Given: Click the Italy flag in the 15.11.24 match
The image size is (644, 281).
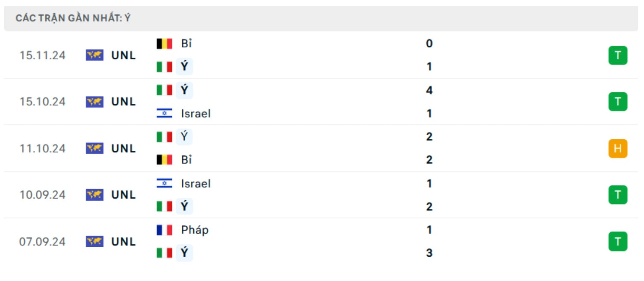Looking at the screenshot, I should [x=164, y=67].
